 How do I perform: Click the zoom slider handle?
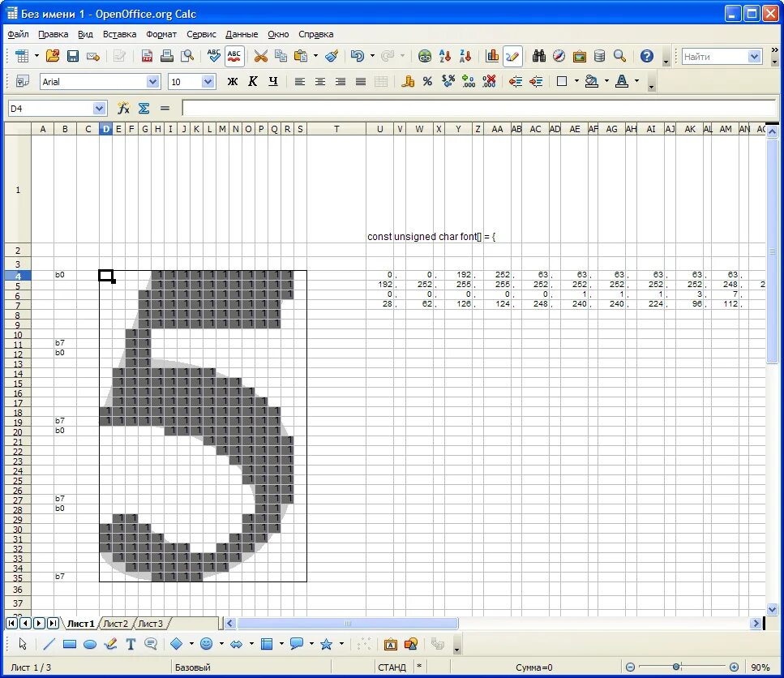[676, 667]
